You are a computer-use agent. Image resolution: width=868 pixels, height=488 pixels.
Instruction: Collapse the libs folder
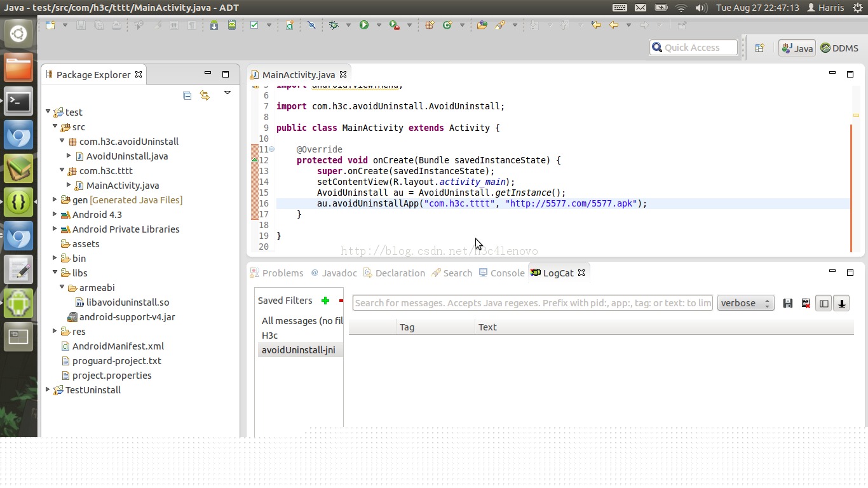pos(55,273)
